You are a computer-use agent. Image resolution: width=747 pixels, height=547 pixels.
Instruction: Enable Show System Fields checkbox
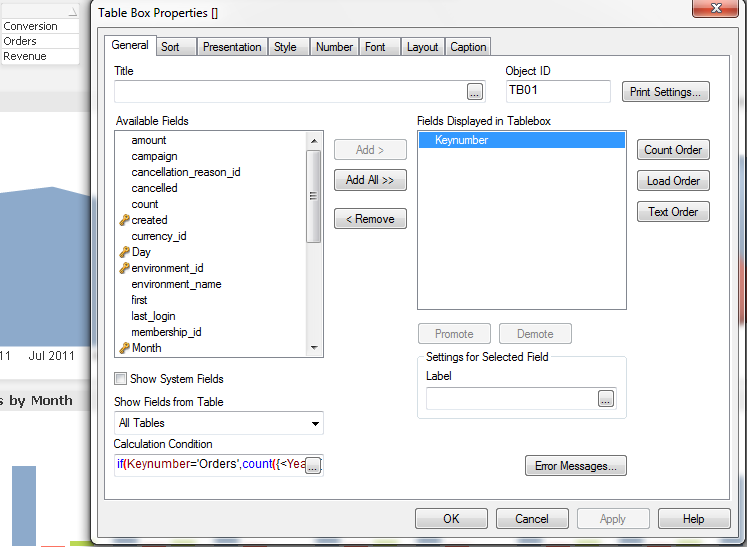(x=121, y=379)
